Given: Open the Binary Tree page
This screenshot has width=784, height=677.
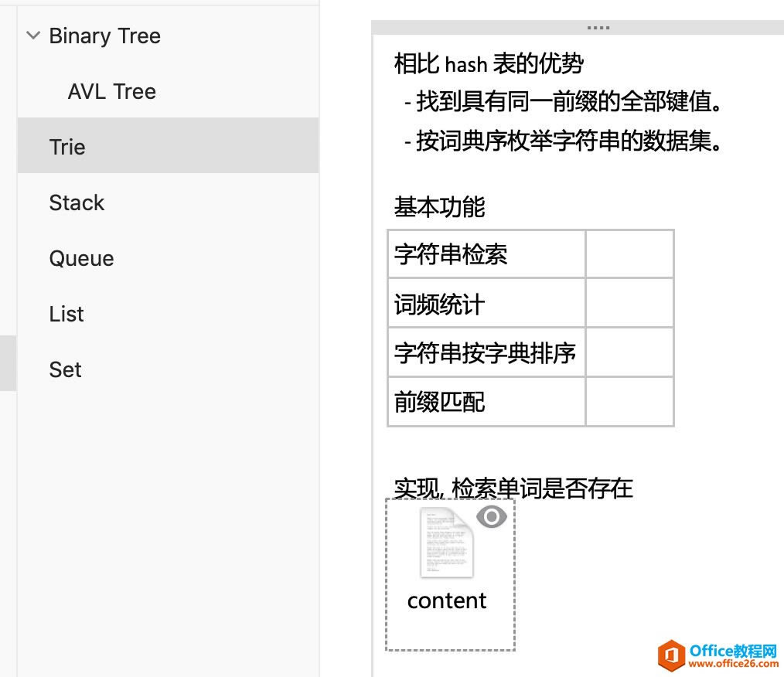Looking at the screenshot, I should point(104,36).
